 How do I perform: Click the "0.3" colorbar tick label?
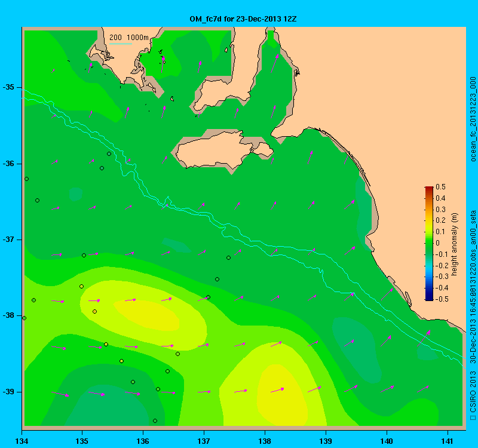(440, 210)
